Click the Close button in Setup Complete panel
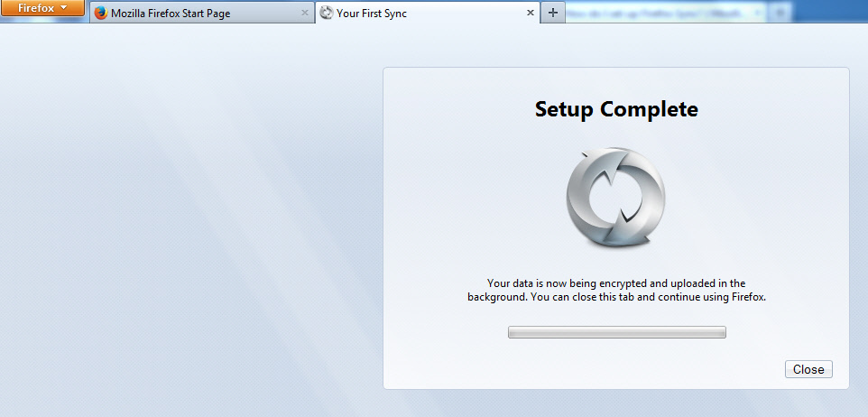Screen dimensions: 868x417 click(808, 369)
